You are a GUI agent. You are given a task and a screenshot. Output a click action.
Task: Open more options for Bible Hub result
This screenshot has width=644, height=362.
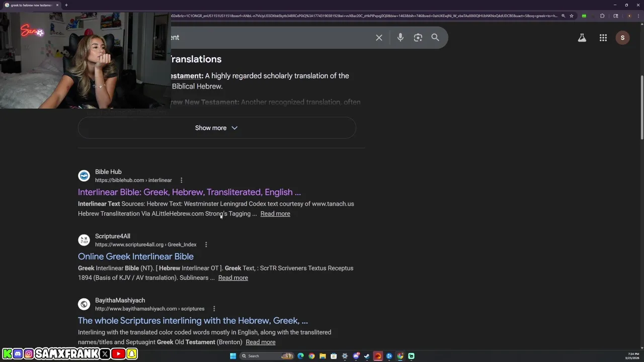(182, 180)
